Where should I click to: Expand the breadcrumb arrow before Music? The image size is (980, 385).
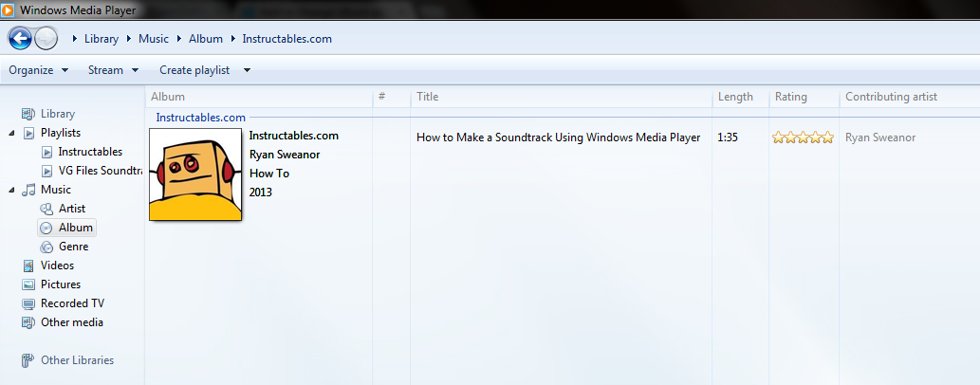[129, 39]
